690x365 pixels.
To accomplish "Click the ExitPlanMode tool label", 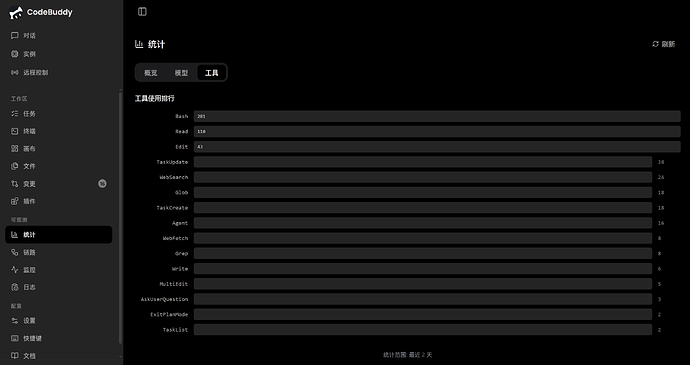I will coord(169,315).
